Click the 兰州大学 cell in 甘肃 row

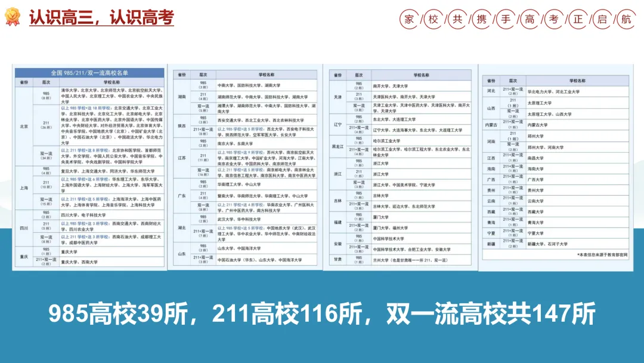(x=421, y=260)
